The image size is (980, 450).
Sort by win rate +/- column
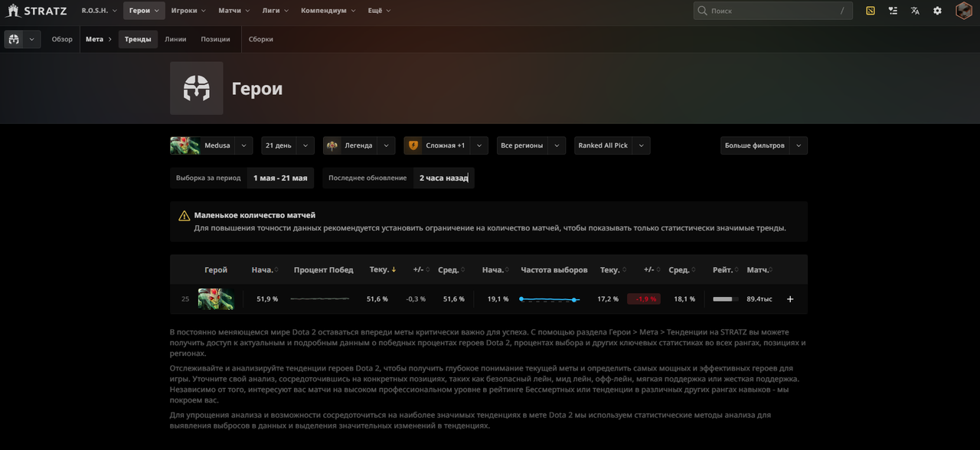[x=421, y=269]
